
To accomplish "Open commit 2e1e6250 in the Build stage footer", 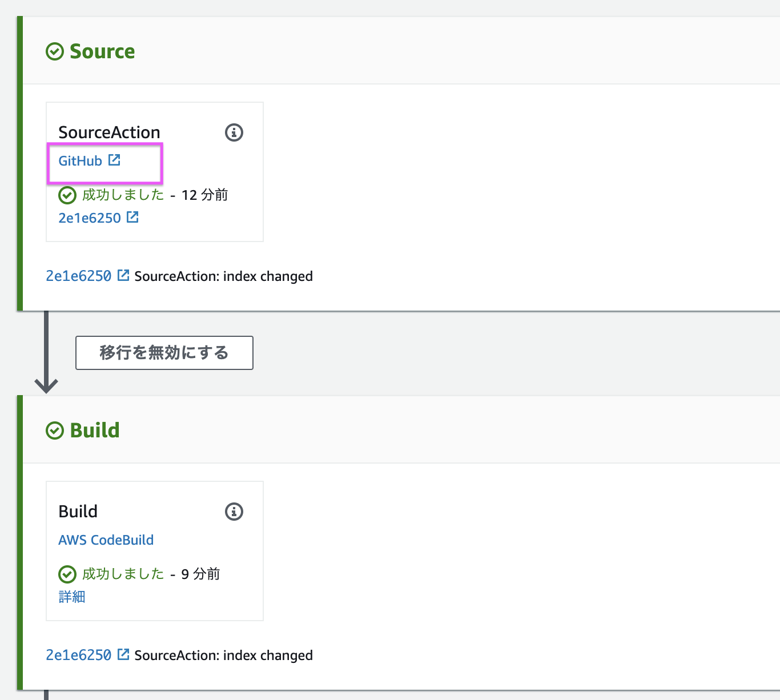I will [x=79, y=654].
